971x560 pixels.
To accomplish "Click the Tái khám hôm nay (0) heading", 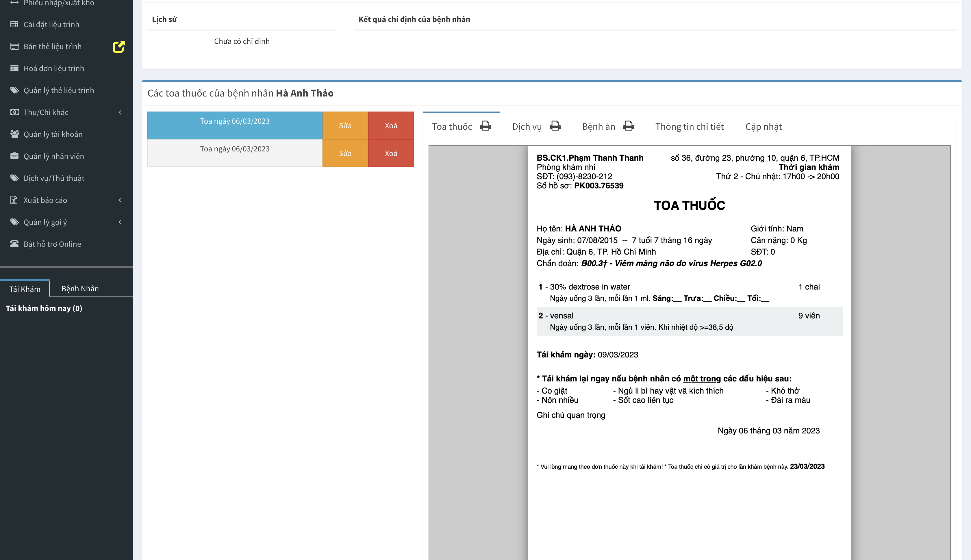I will (x=44, y=308).
